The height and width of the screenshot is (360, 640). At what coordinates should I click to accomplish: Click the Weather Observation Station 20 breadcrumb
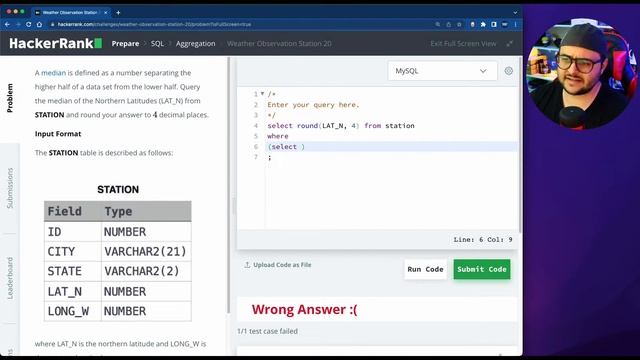tap(279, 44)
